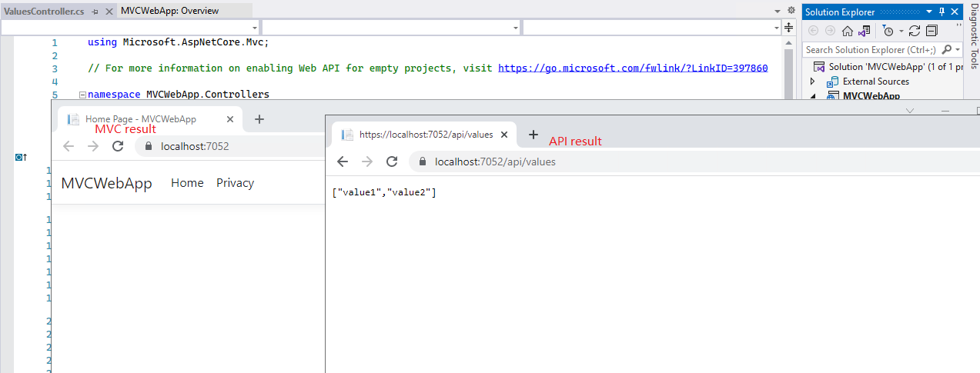
Task: Click lock icon beside localhost:7052/api/values
Action: tap(422, 162)
